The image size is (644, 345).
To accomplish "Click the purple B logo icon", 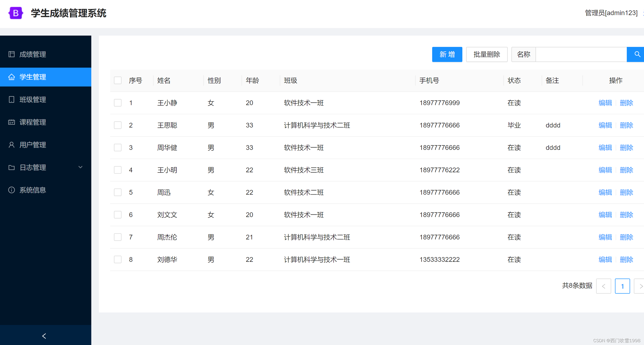I will click(x=16, y=13).
